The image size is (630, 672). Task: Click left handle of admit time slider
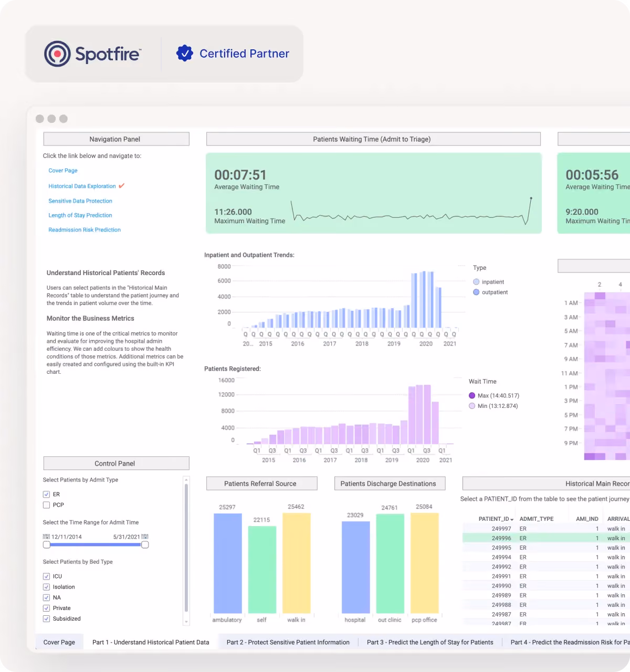pos(47,545)
